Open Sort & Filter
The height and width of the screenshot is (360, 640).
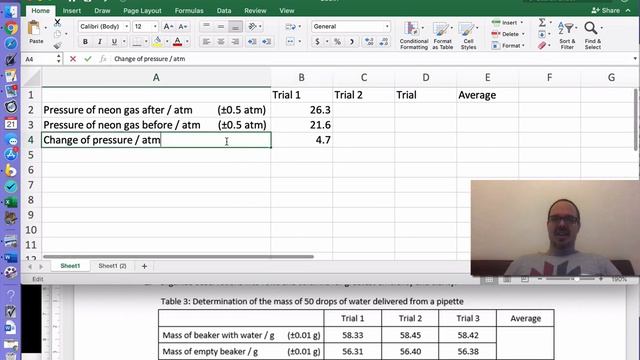(567, 36)
